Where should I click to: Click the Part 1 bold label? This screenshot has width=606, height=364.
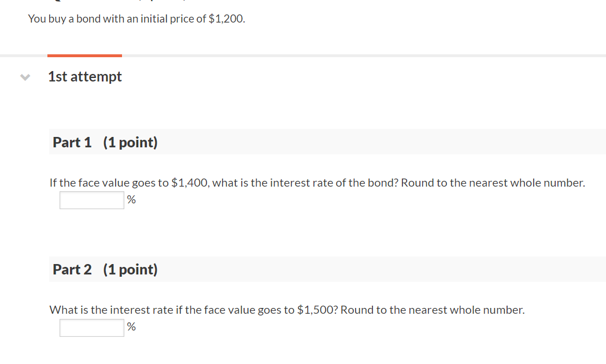point(72,142)
